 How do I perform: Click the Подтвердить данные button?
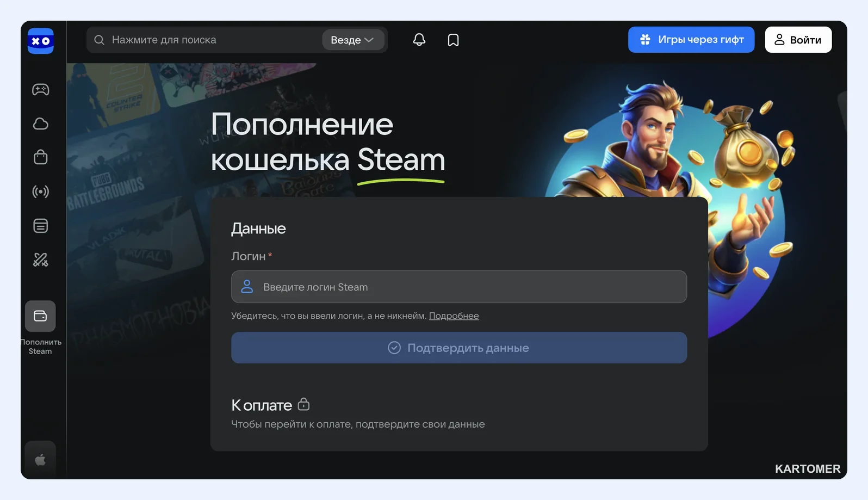tap(459, 348)
